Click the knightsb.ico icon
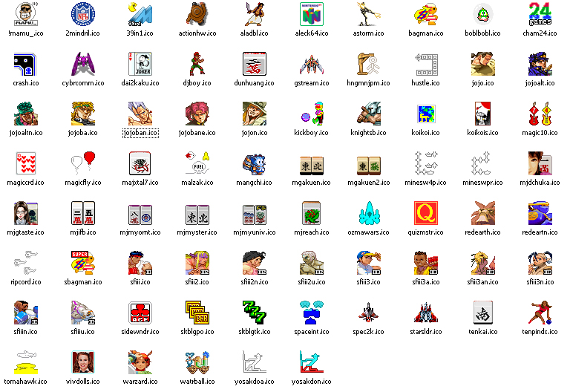The height and width of the screenshot is (392, 570). (369, 114)
